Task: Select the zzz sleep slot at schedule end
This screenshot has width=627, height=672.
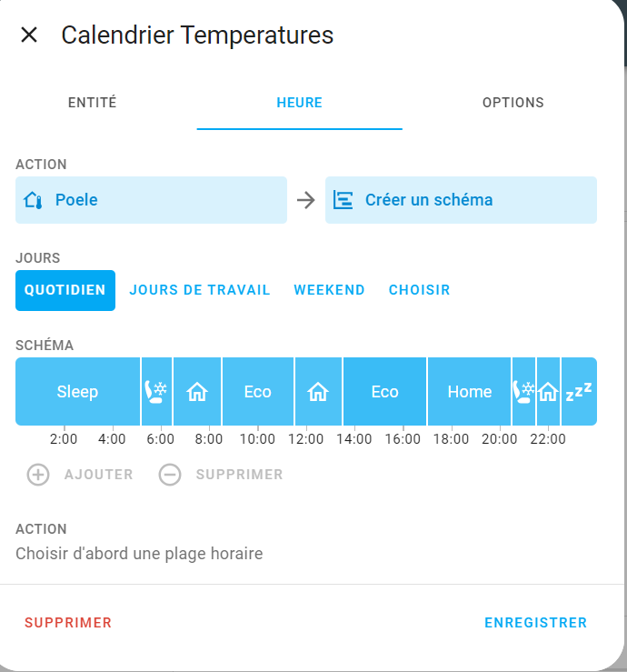Action: point(579,392)
